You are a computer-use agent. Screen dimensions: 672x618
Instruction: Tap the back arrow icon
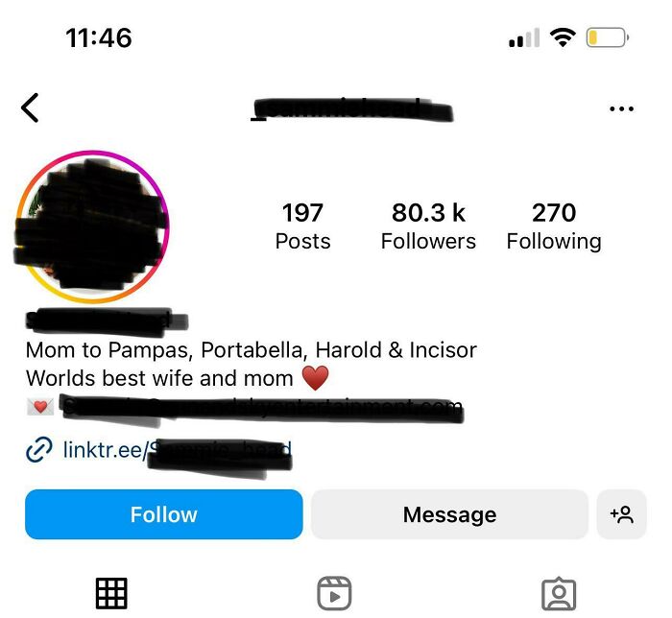30,107
